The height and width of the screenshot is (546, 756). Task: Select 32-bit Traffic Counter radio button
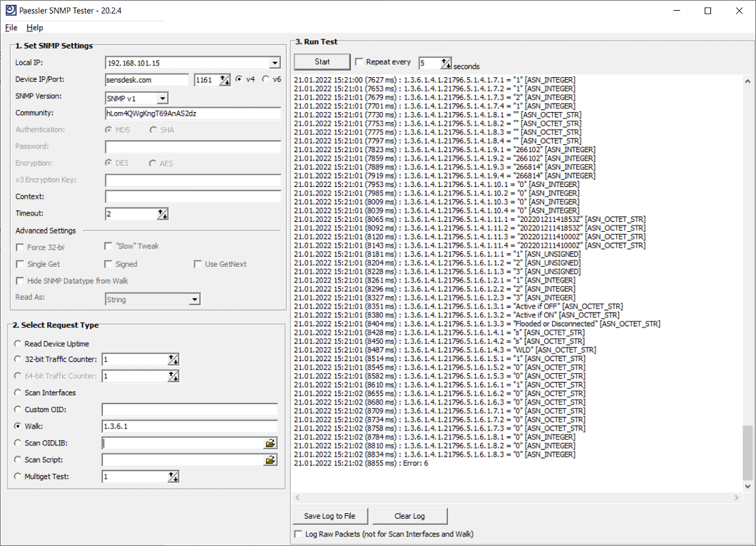point(18,359)
